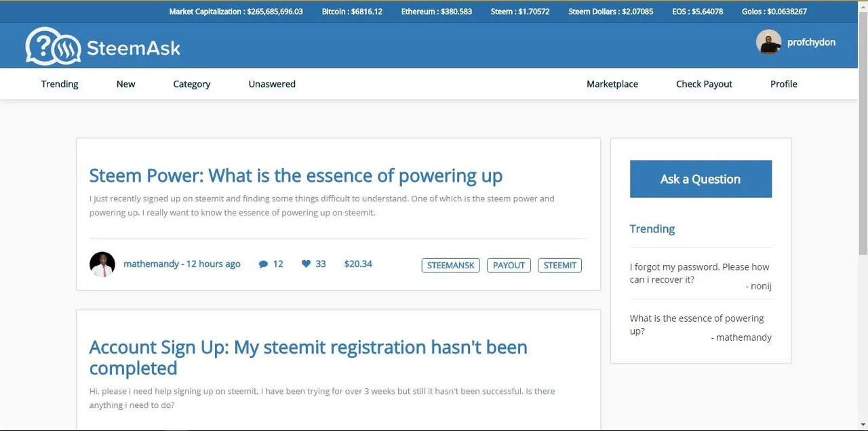Image resolution: width=868 pixels, height=431 pixels.
Task: Open mathemandy's avatar picture
Action: (x=102, y=264)
